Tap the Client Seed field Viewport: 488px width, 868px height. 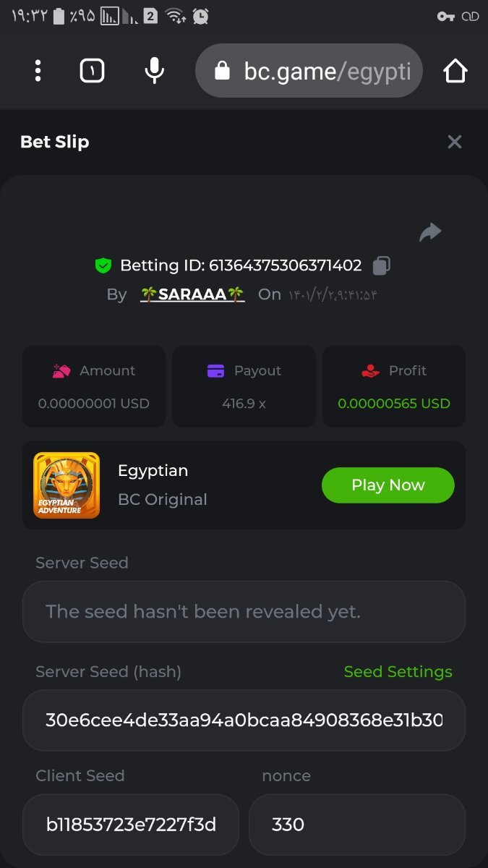click(130, 825)
